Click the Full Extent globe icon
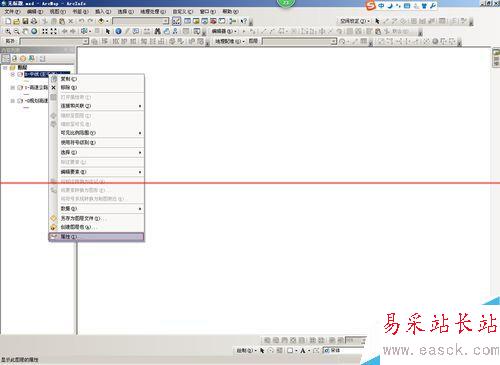This screenshot has width=500, height=365. click(34, 31)
